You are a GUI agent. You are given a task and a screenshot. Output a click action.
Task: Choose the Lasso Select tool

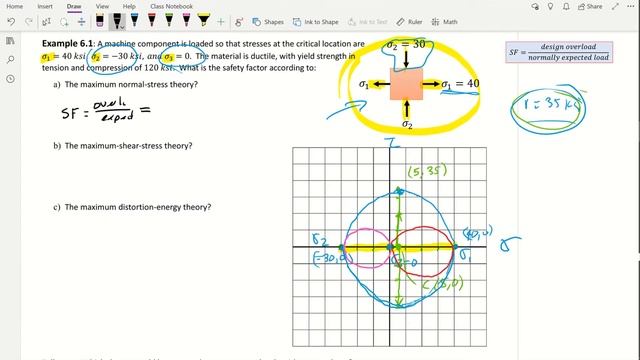point(64,22)
